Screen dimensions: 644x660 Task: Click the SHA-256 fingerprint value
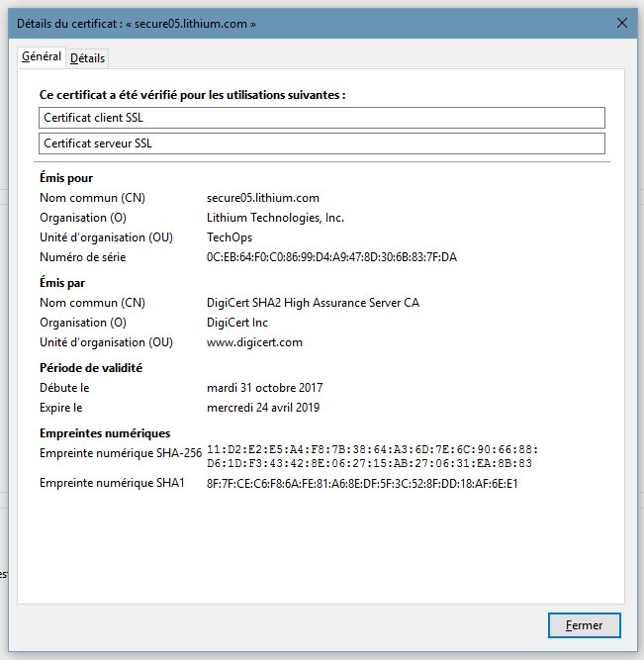coord(373,456)
